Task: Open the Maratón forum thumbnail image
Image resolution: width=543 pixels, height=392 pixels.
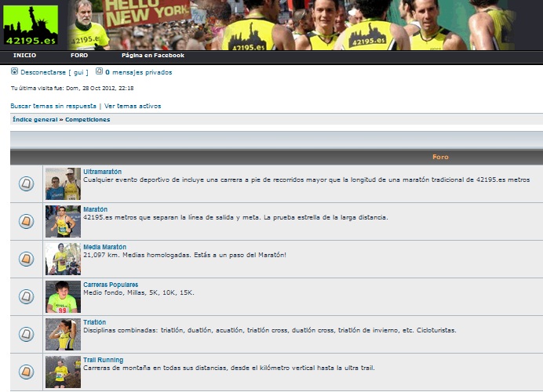Action: (63, 221)
